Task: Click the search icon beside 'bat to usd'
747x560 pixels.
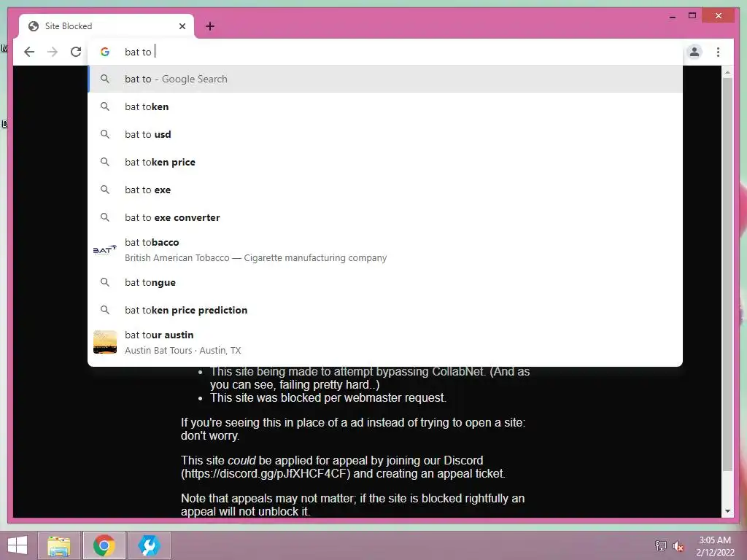Action: [x=105, y=134]
